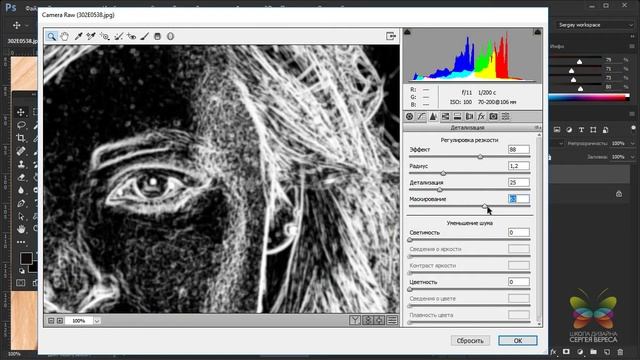
Task: Select the Blur tool in Photoshop
Action: click(21, 190)
